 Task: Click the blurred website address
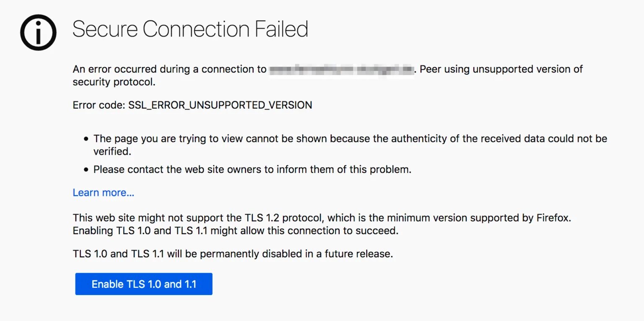(x=341, y=69)
